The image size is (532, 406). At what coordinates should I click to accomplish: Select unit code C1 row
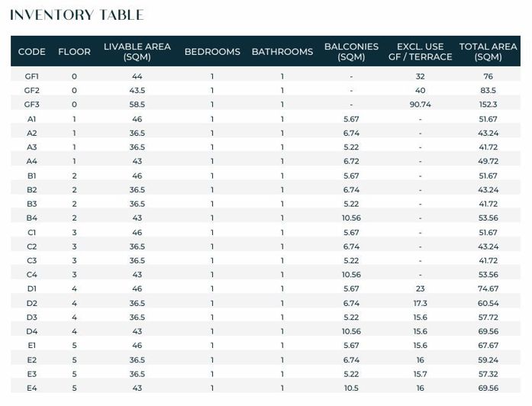pyautogui.click(x=266, y=232)
